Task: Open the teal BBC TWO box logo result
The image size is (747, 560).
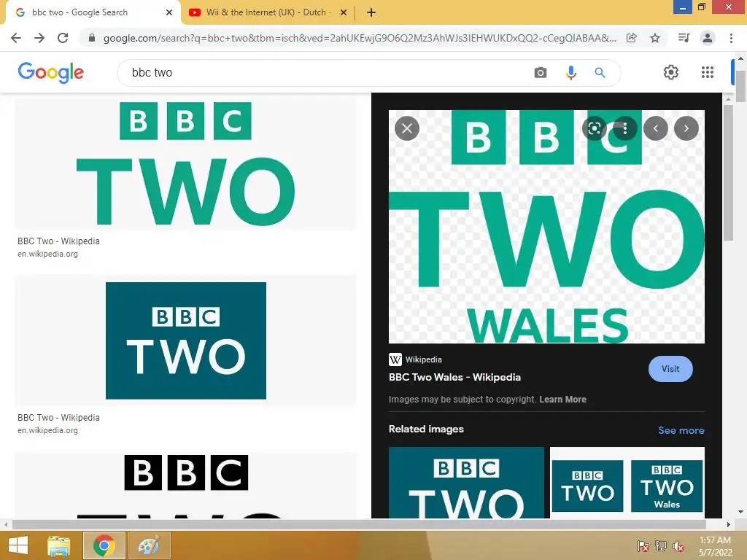Action: (x=186, y=341)
